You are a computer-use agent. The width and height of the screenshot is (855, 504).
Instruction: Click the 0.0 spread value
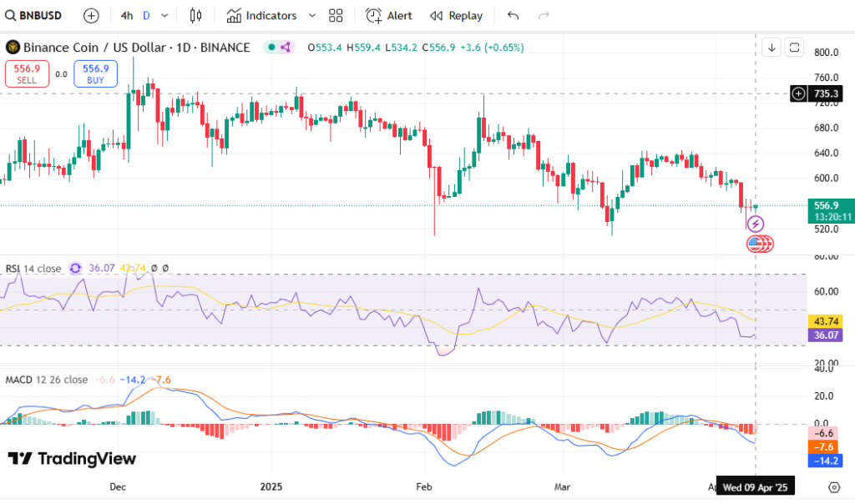(x=62, y=74)
